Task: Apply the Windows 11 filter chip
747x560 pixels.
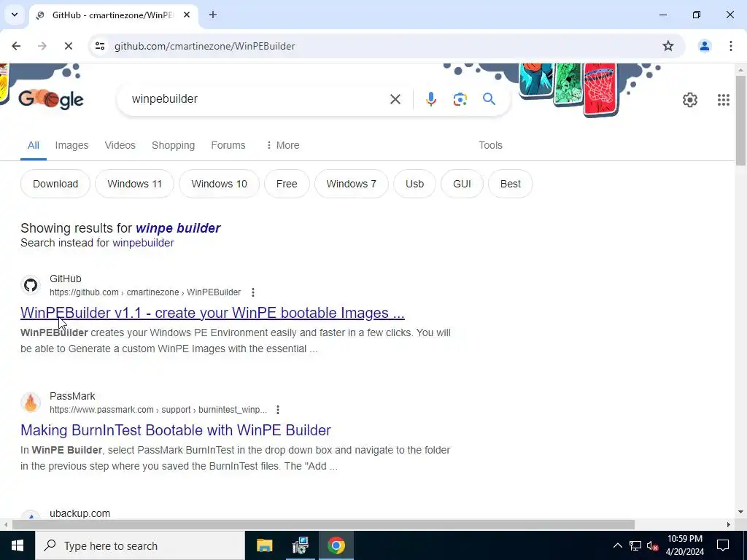Action: [x=134, y=184]
